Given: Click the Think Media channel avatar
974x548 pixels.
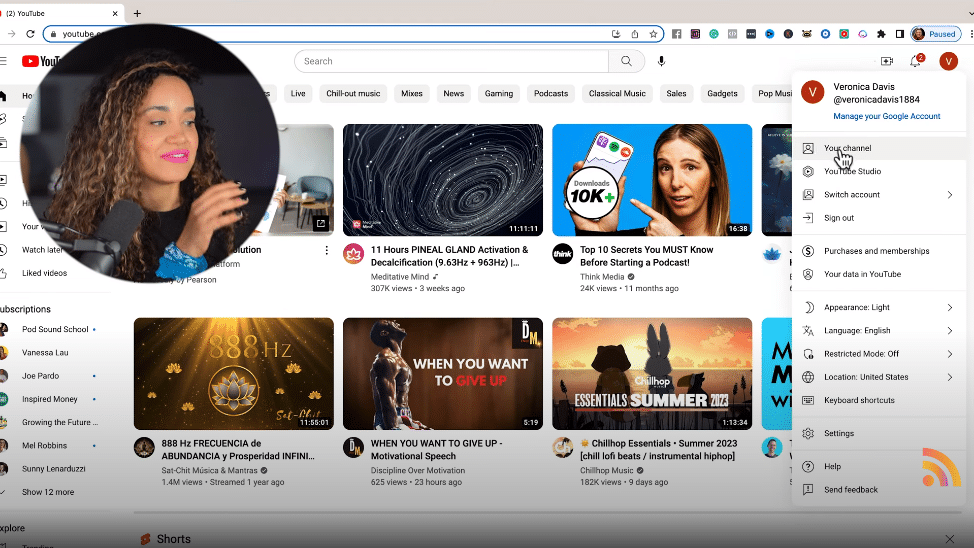Looking at the screenshot, I should [563, 253].
